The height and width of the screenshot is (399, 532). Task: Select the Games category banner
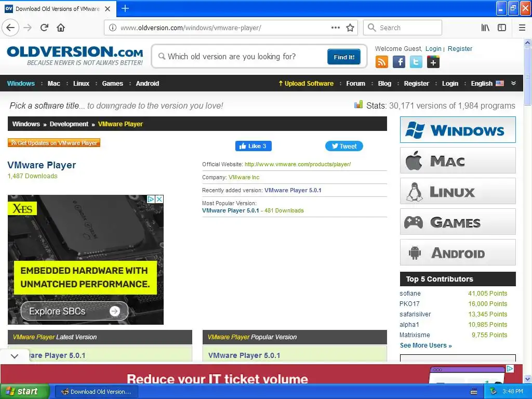point(458,222)
